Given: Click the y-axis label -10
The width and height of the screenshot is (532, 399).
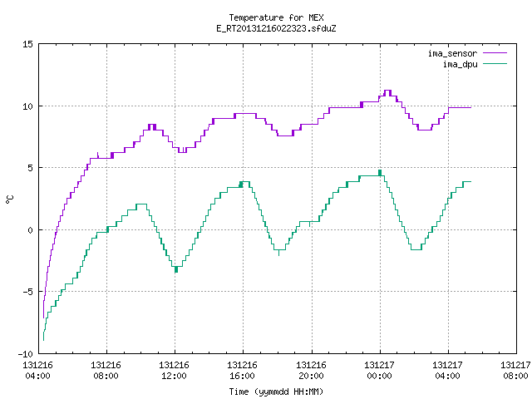Looking at the screenshot, I should point(26,354).
